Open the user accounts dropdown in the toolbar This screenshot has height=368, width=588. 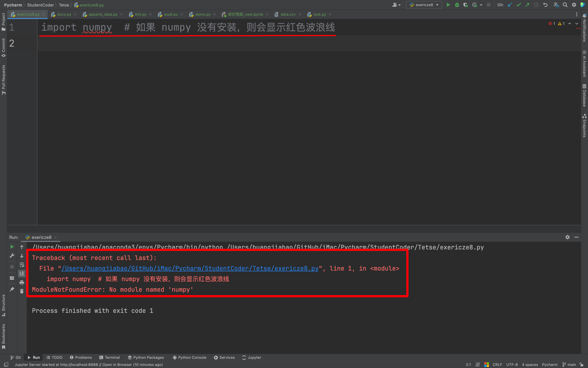[396, 5]
